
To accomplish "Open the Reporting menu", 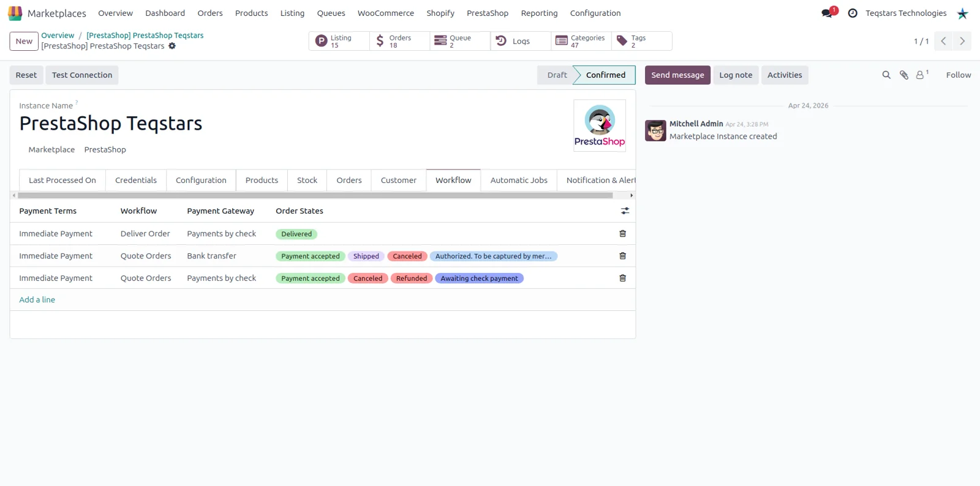I will pos(540,13).
